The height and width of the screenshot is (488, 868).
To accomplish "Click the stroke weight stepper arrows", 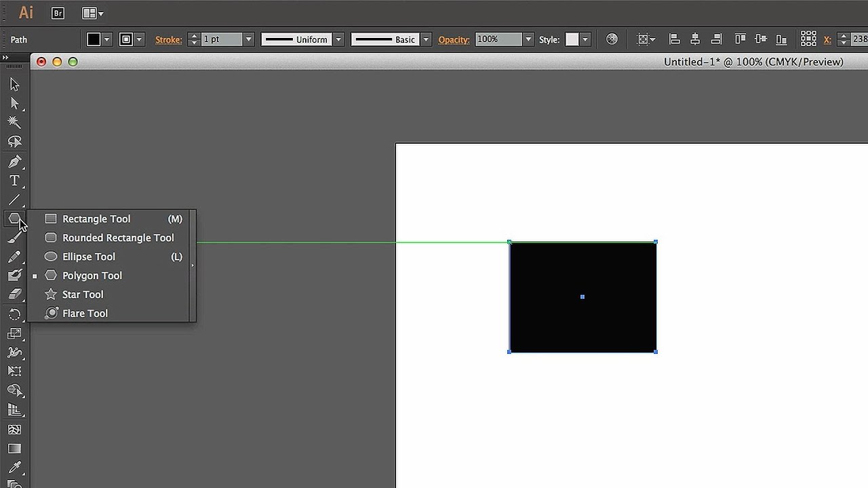I will 194,39.
